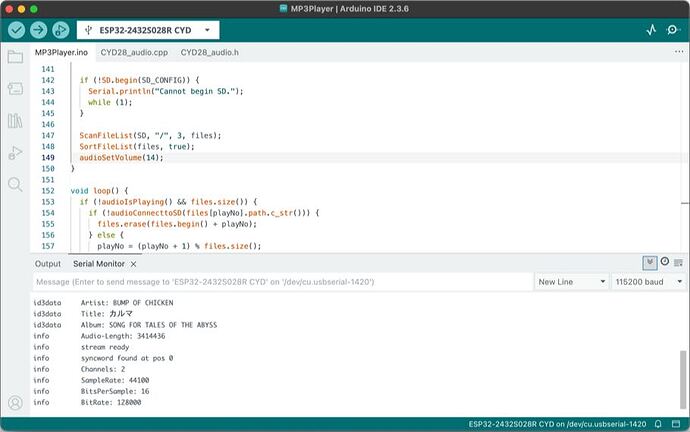Image resolution: width=690 pixels, height=432 pixels.
Task: Click the void loop() line
Action: [99, 191]
